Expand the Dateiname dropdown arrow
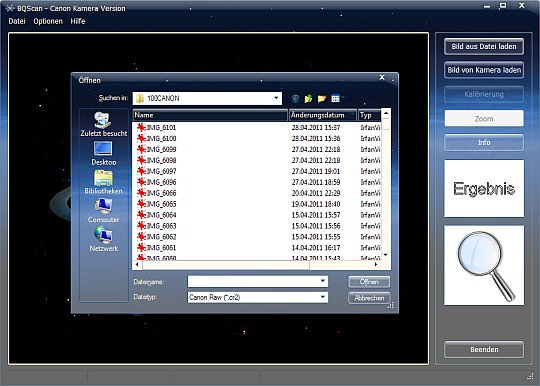540x386 pixels. click(323, 281)
